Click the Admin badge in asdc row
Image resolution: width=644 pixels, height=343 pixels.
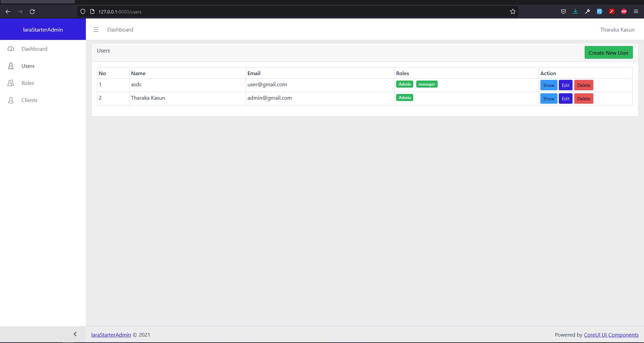click(x=405, y=84)
